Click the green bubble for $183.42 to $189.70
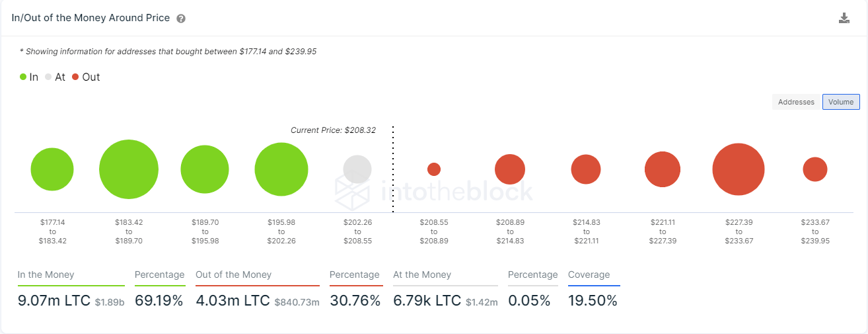This screenshot has width=868, height=334. [x=129, y=169]
